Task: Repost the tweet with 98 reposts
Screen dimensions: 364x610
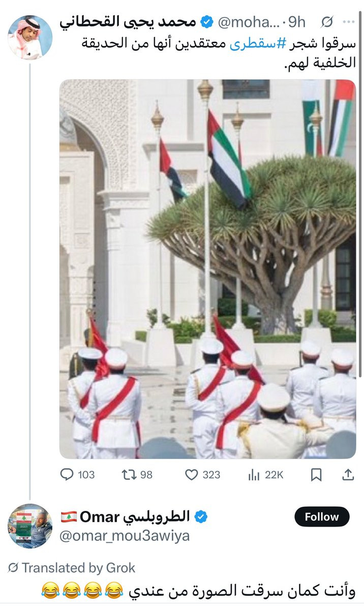Action: pos(137,475)
